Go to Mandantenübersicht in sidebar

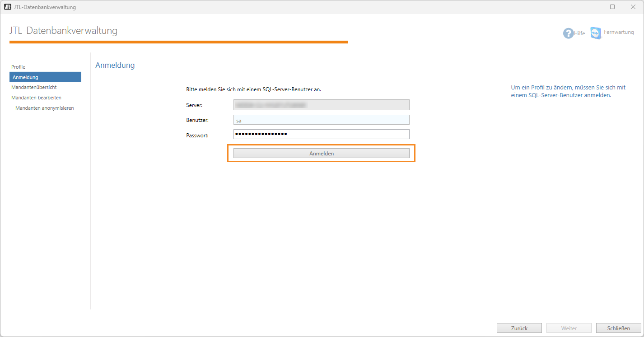click(34, 87)
